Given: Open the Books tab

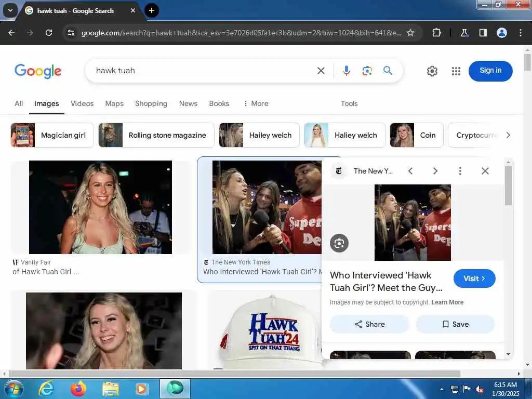Looking at the screenshot, I should (x=219, y=103).
